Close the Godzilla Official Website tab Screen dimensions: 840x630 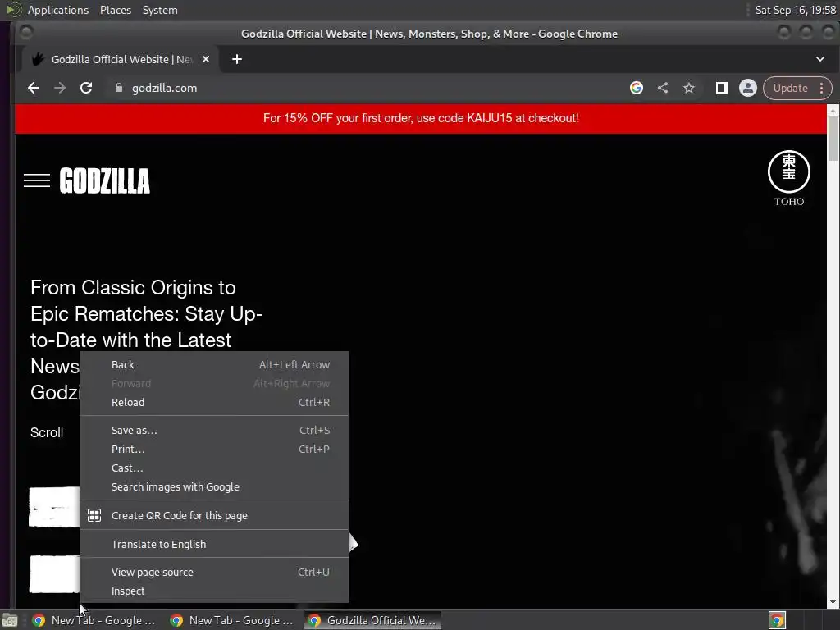tap(206, 59)
